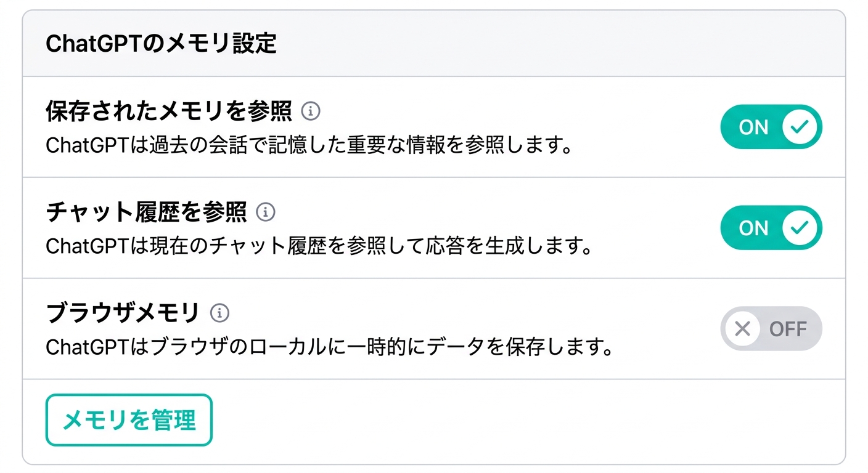
Task: Select the ブラウザメモリ setting title
Action: [x=123, y=313]
